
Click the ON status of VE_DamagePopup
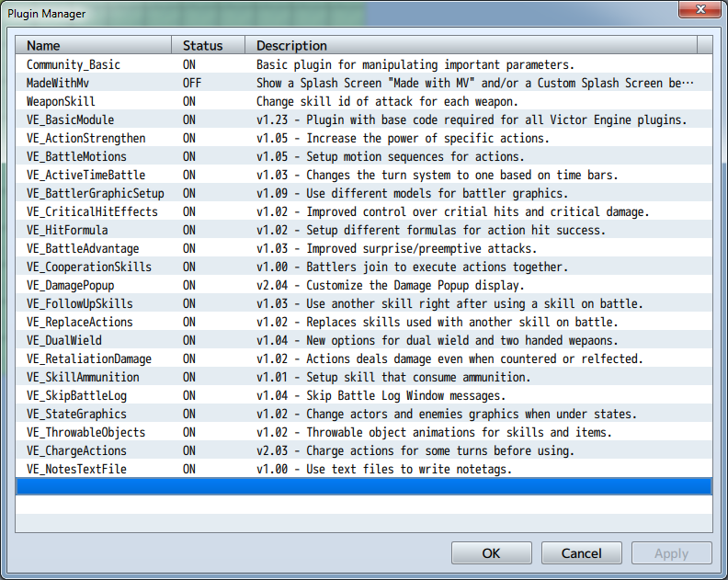tap(189, 286)
